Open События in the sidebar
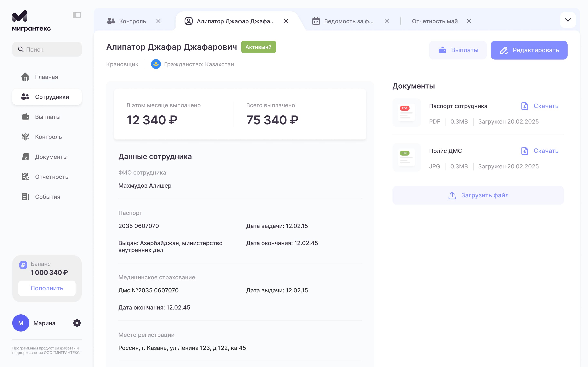588x367 pixels. tap(47, 197)
